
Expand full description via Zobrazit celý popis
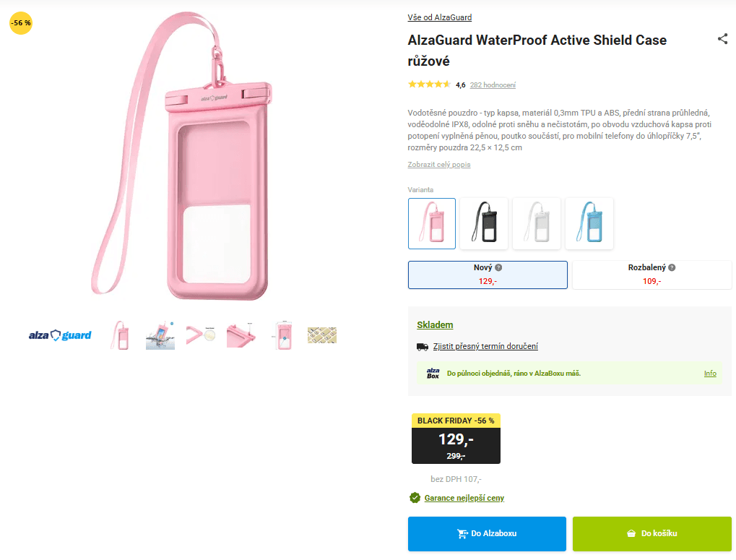[x=439, y=165]
